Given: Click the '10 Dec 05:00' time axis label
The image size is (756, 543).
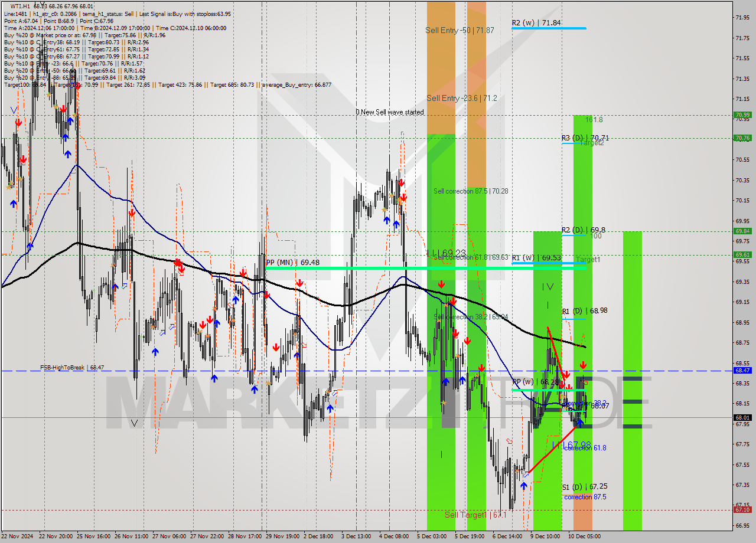Looking at the screenshot, I should click(584, 537).
